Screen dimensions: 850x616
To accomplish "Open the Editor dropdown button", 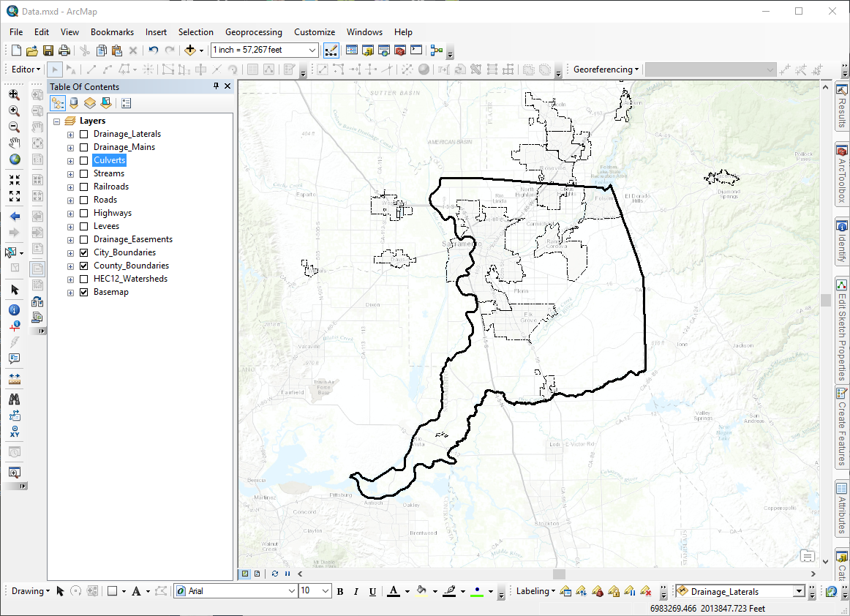I will point(26,70).
